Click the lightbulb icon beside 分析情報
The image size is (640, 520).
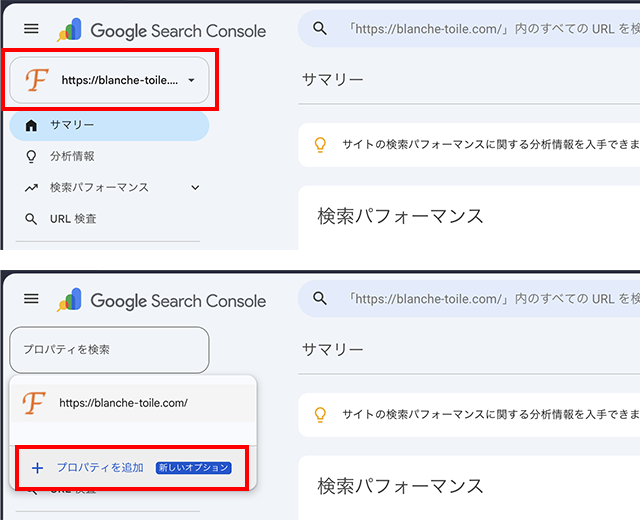click(x=31, y=157)
